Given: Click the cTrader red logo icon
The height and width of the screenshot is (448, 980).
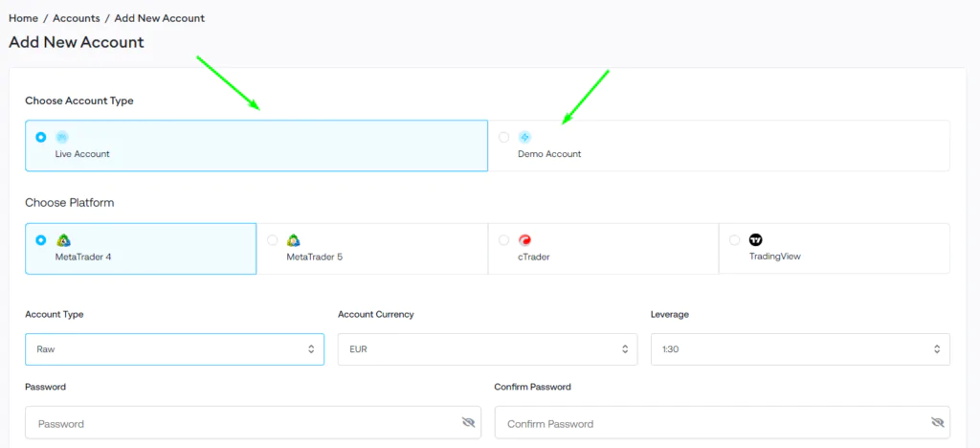Looking at the screenshot, I should (525, 240).
